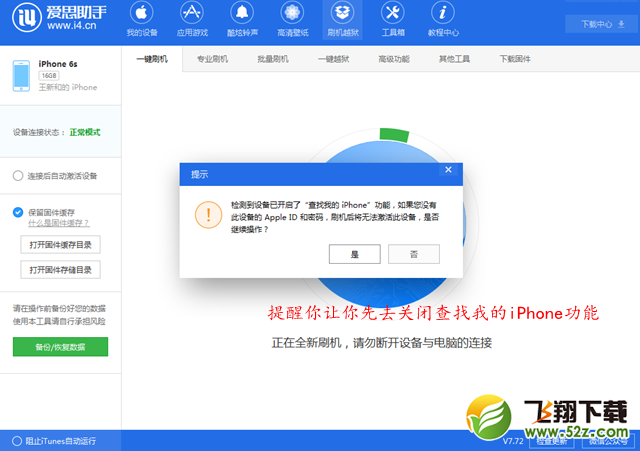Switch to 批量刷机 tab
This screenshot has height=451, width=640.
273,59
